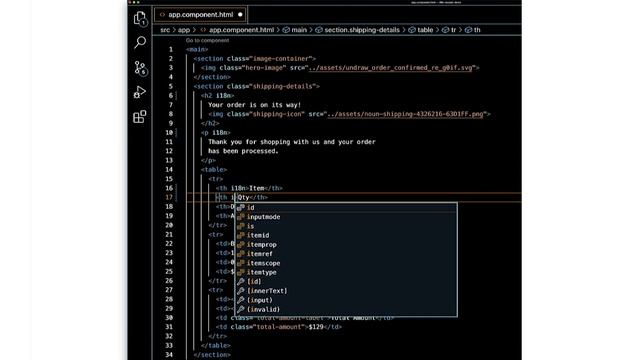Select the '[innerText]' binding suggestion
This screenshot has height=360, width=640.
coord(346,291)
